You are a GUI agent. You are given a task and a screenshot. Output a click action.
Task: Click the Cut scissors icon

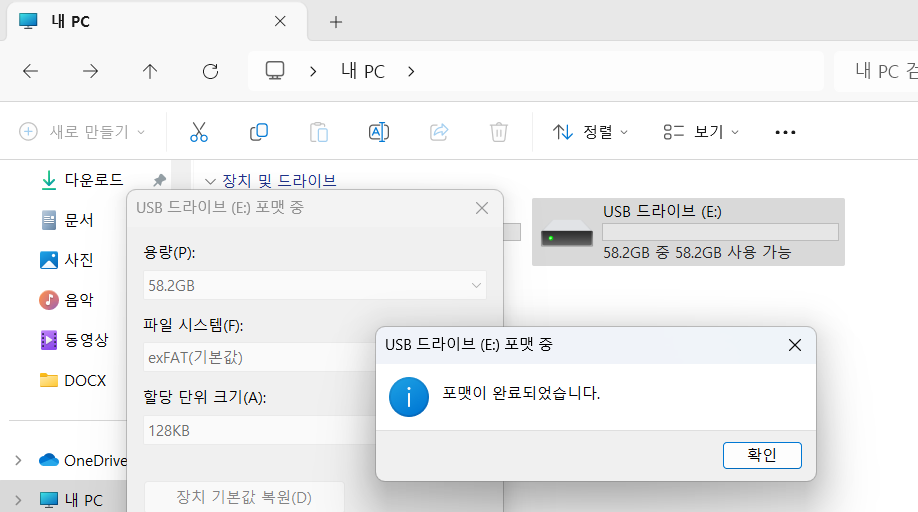(x=199, y=132)
